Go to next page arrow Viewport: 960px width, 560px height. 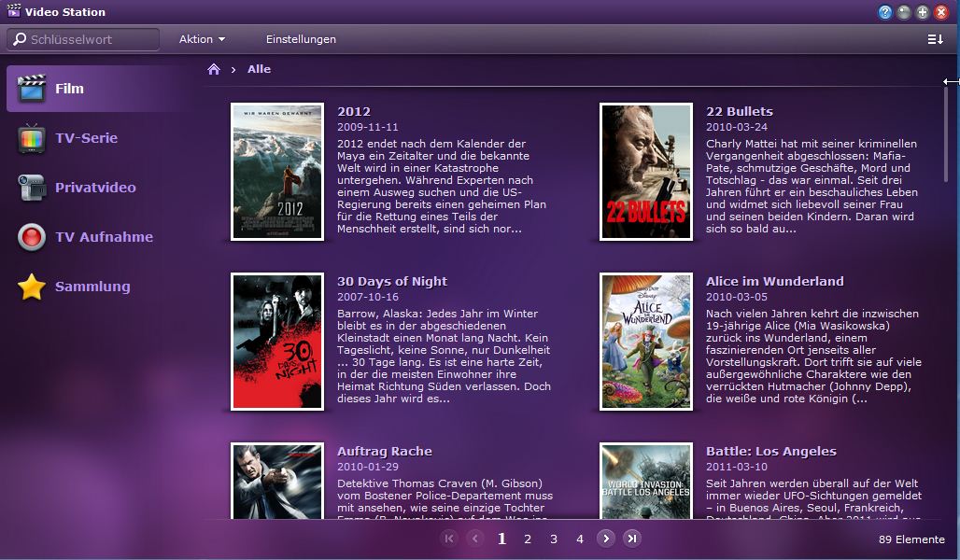tap(605, 539)
